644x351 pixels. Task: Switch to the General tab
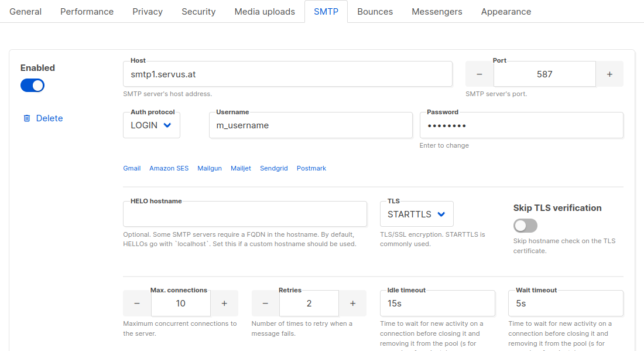[25, 12]
